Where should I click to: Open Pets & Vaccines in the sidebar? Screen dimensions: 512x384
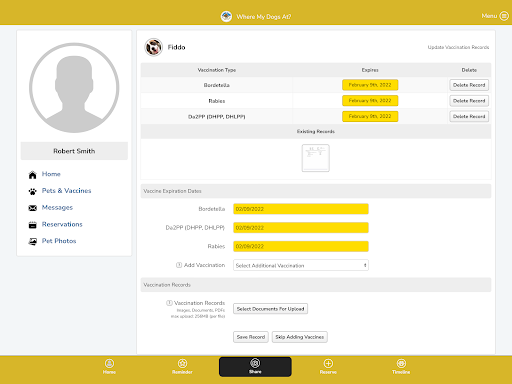(x=66, y=191)
